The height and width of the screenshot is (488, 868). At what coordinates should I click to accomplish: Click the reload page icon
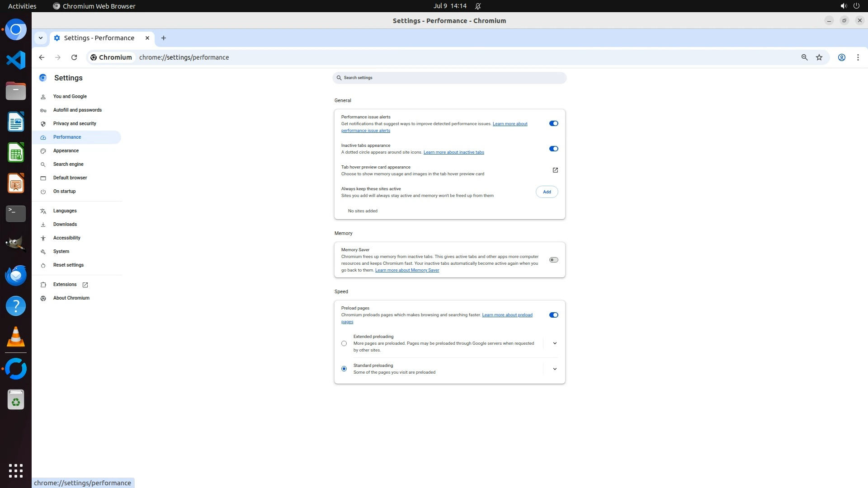click(x=74, y=57)
